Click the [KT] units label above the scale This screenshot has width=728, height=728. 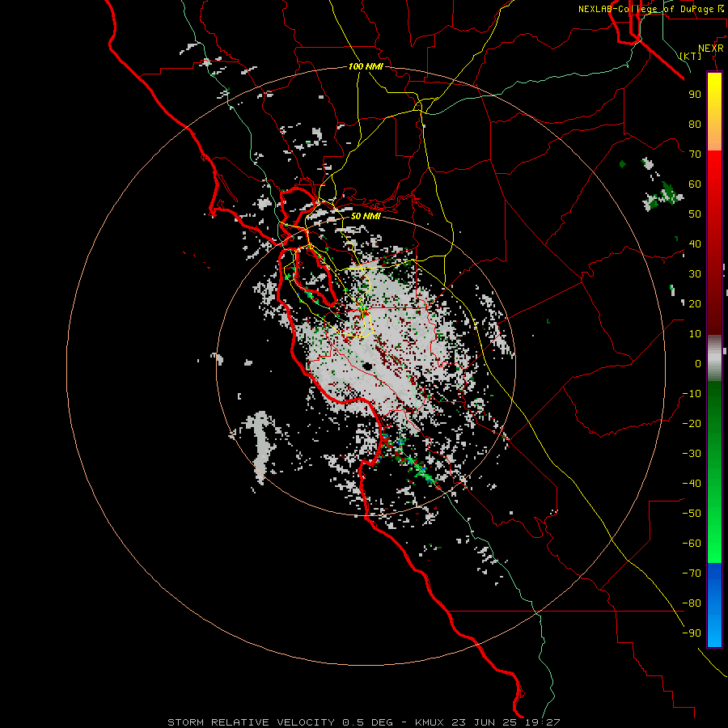691,56
